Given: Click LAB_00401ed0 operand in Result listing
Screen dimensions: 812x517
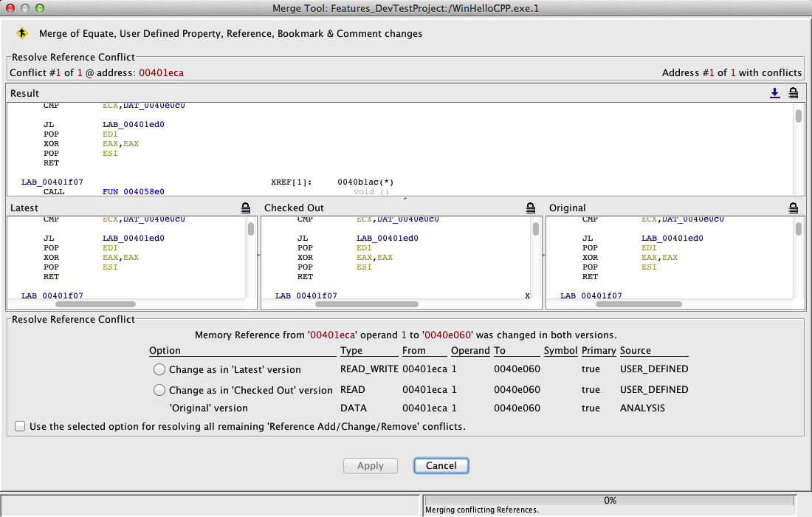Looking at the screenshot, I should point(133,125).
